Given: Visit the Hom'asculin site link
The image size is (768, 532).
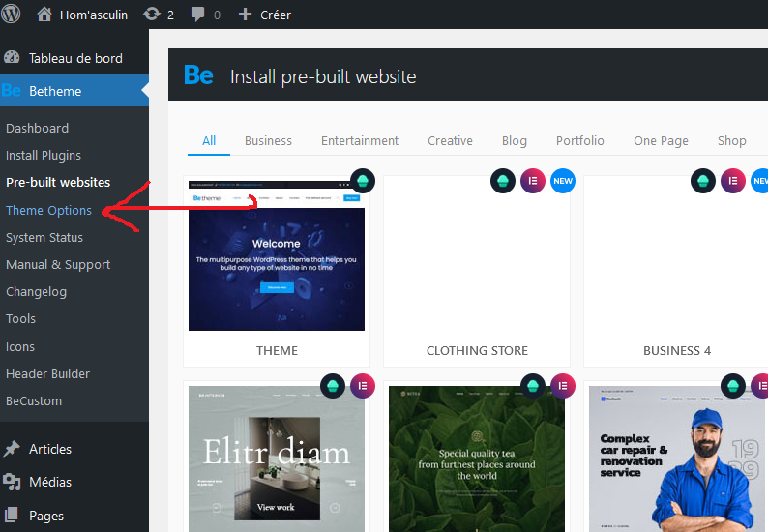Looking at the screenshot, I should pyautogui.click(x=82, y=15).
